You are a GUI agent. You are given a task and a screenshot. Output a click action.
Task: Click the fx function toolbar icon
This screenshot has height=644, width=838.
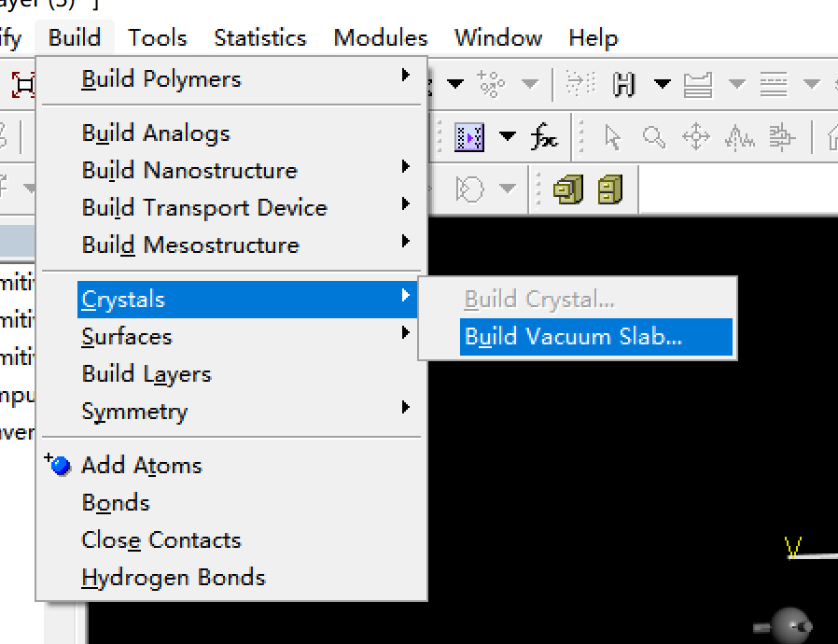pos(544,137)
